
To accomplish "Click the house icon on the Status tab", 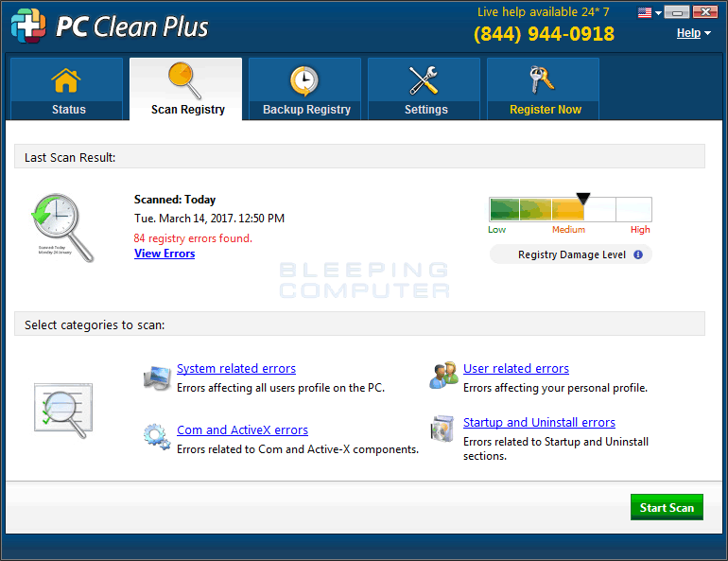I will (x=66, y=80).
